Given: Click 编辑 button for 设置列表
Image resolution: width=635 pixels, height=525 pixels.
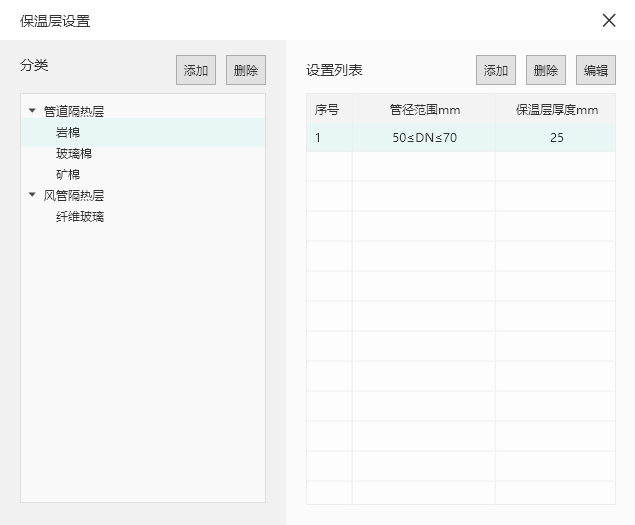Looking at the screenshot, I should click(x=596, y=70).
